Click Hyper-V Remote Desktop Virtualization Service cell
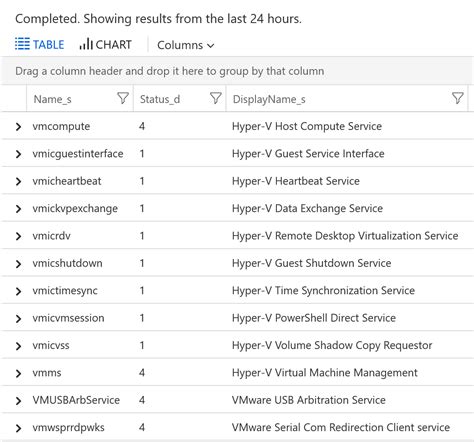This screenshot has width=474, height=442. click(345, 236)
